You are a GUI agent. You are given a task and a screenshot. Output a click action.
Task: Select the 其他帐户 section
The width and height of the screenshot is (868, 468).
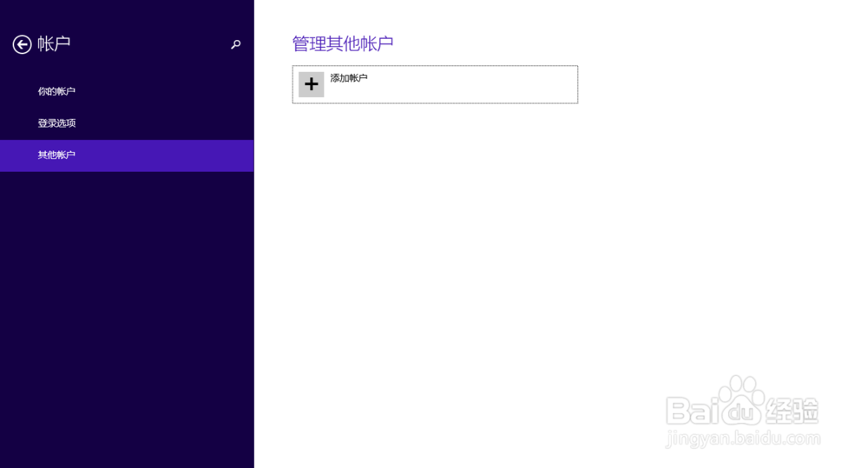(x=127, y=155)
